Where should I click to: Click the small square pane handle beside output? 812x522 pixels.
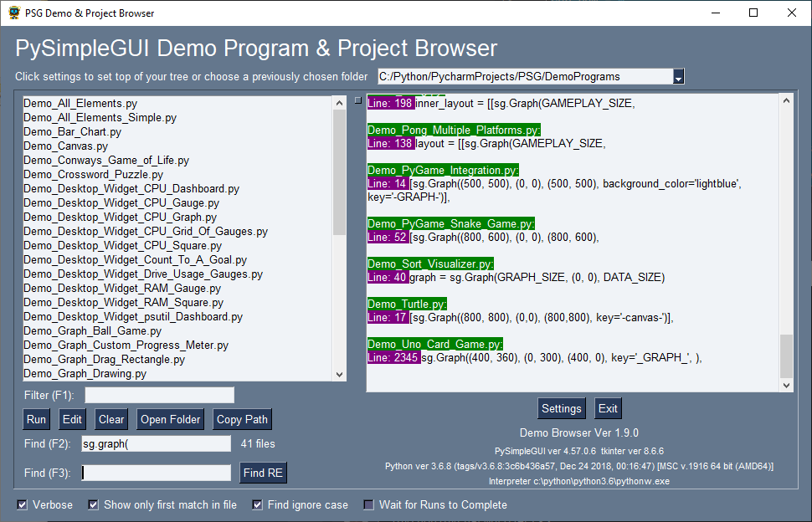tap(357, 100)
